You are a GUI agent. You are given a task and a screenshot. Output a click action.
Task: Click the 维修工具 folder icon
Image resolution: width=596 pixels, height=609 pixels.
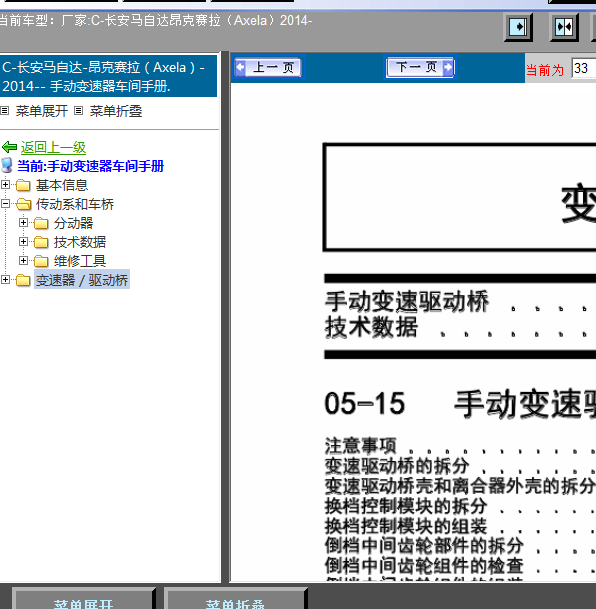[41, 261]
